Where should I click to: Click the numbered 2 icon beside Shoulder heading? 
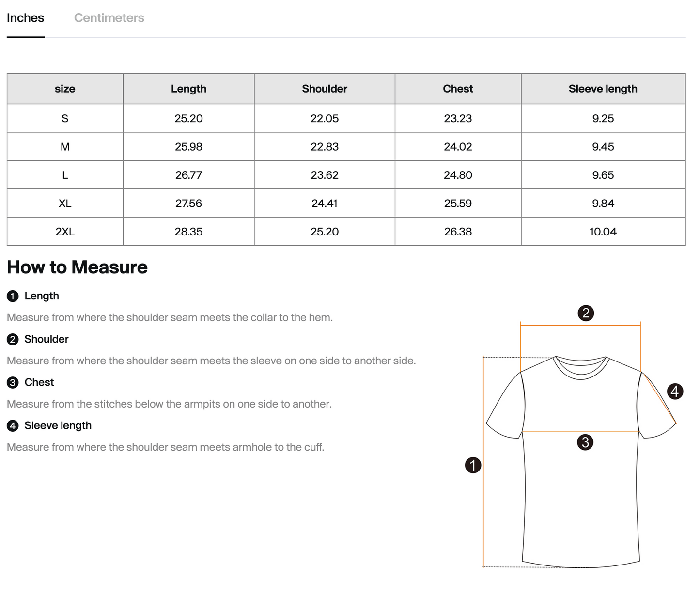pyautogui.click(x=13, y=339)
